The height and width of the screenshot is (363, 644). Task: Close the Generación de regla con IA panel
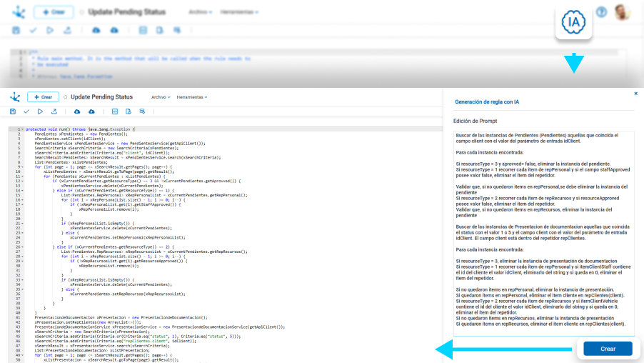click(636, 94)
